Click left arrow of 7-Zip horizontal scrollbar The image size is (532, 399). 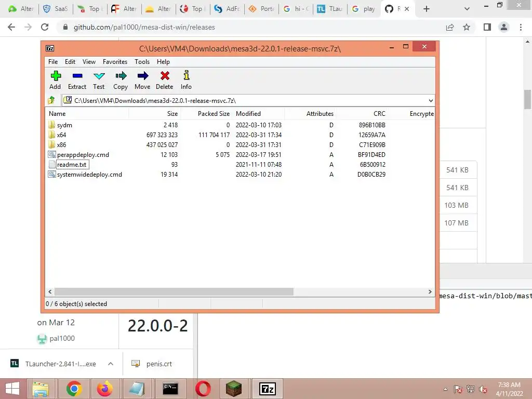pos(50,291)
